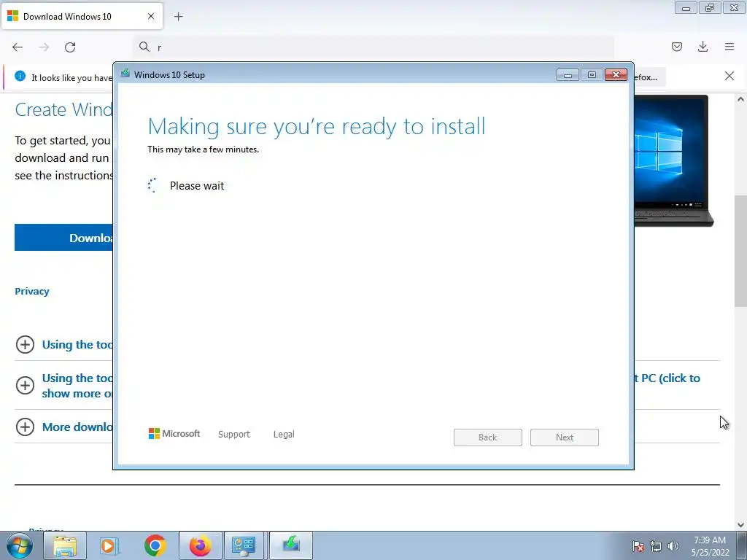Click the blue Download button on webpage
This screenshot has height=560, width=747.
(64, 238)
